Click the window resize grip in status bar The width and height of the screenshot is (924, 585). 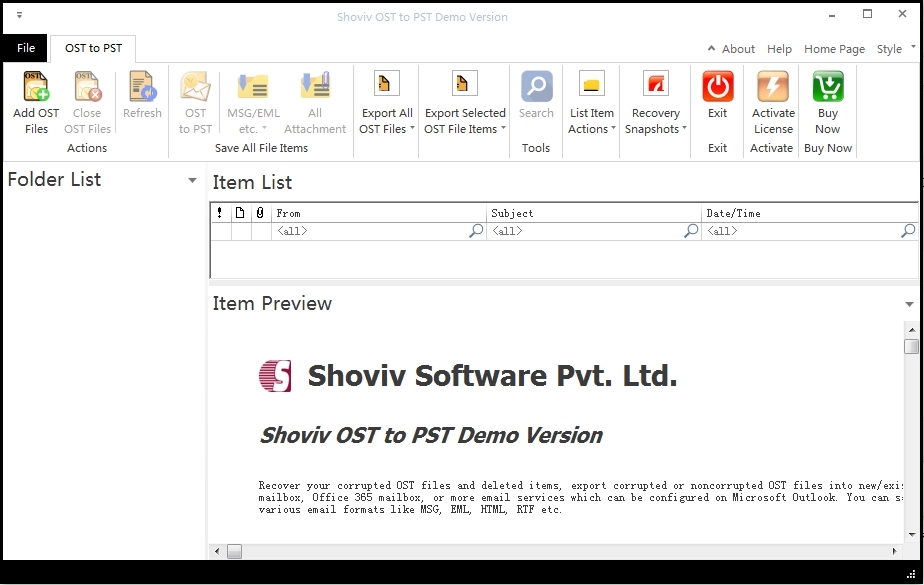tap(910, 574)
